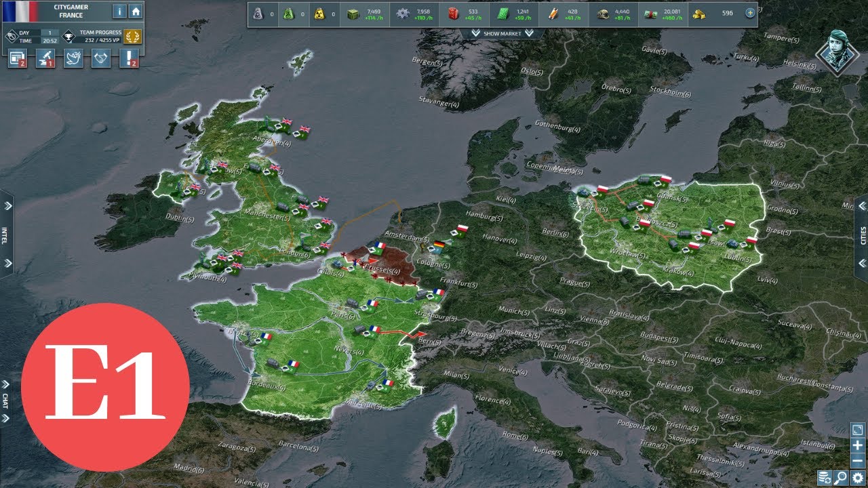Click the gold bars icon

pyautogui.click(x=698, y=13)
